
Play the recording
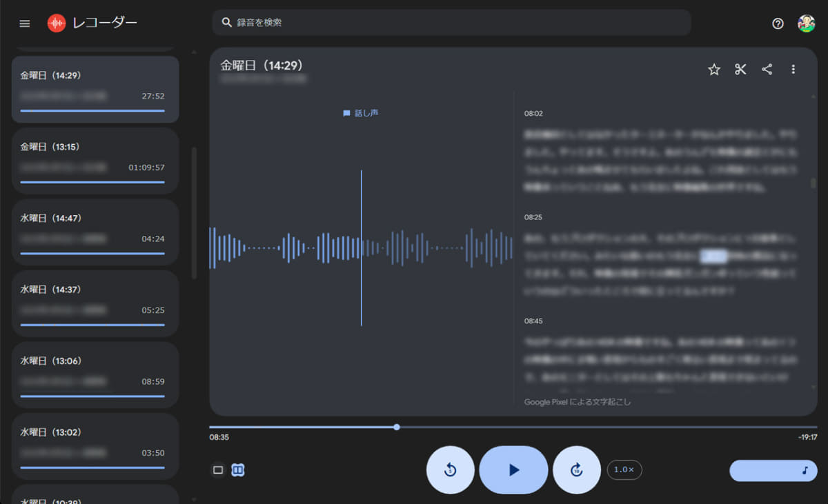coord(513,470)
